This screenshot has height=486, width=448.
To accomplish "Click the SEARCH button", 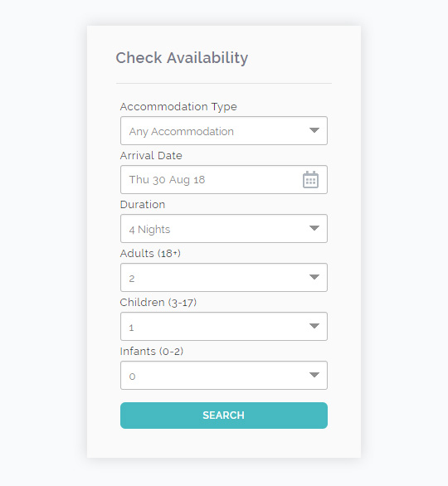I will tap(224, 416).
